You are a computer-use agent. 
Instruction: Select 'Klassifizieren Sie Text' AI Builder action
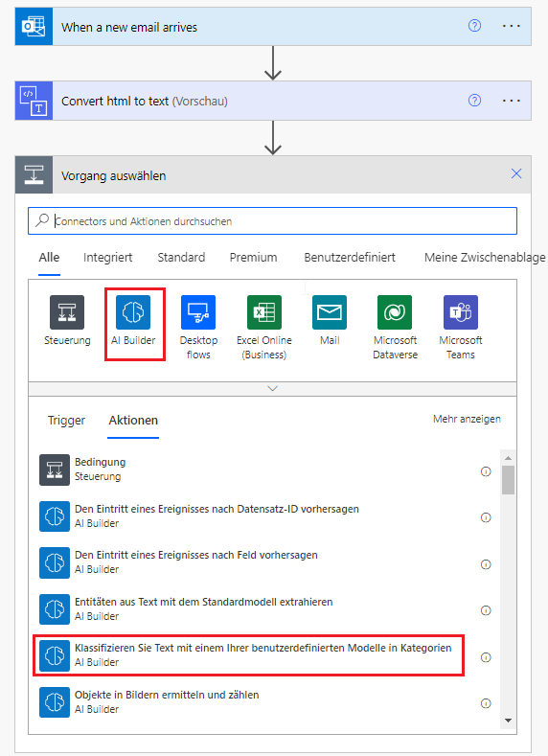pyautogui.click(x=248, y=655)
